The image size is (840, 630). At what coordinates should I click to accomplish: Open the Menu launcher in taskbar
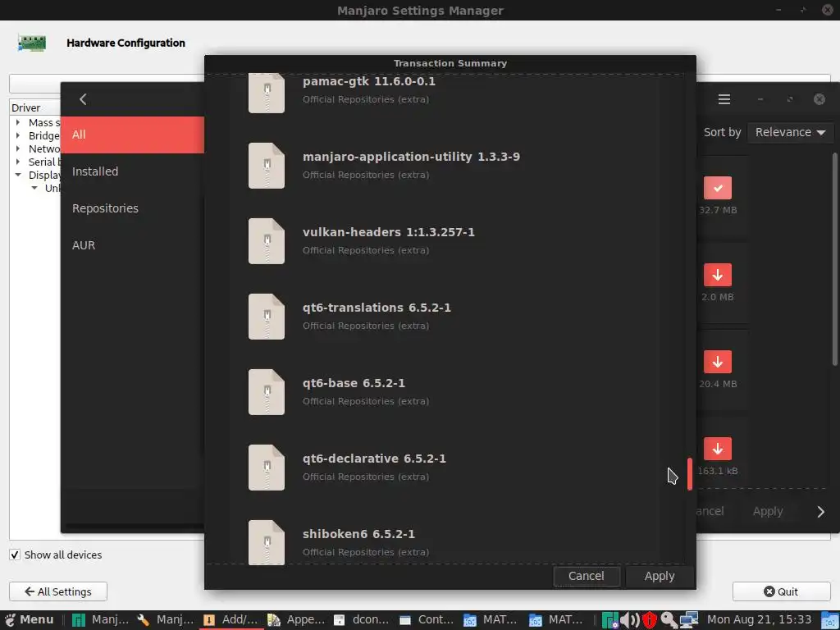pos(29,620)
